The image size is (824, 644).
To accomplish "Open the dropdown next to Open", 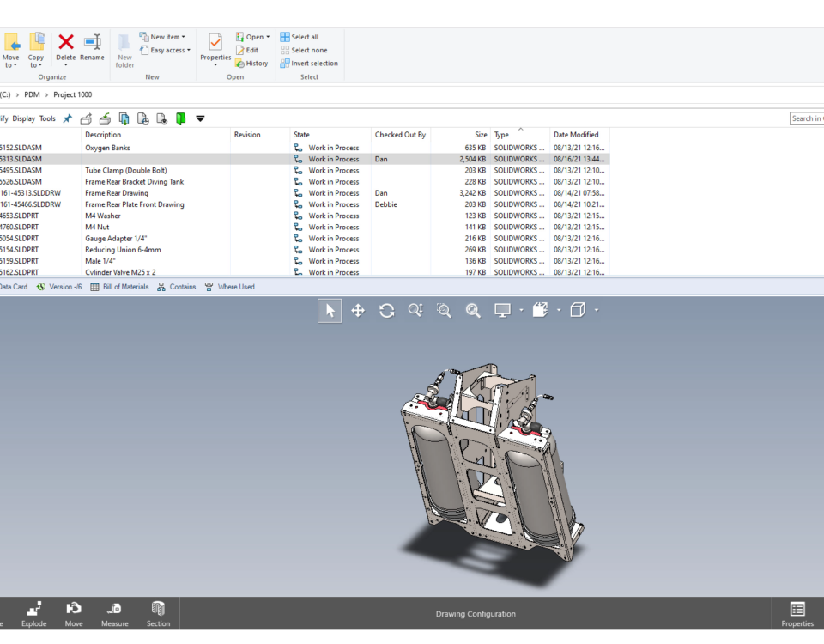I will (x=267, y=36).
